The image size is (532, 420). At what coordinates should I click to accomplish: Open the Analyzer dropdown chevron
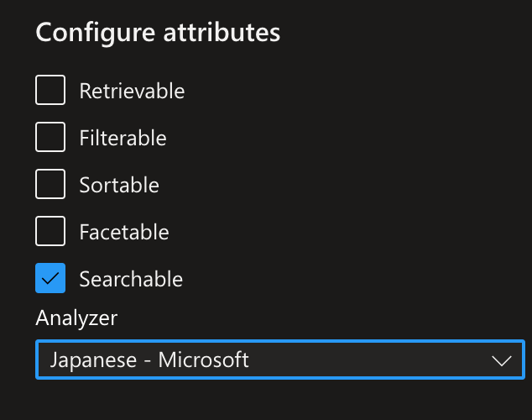(x=502, y=360)
